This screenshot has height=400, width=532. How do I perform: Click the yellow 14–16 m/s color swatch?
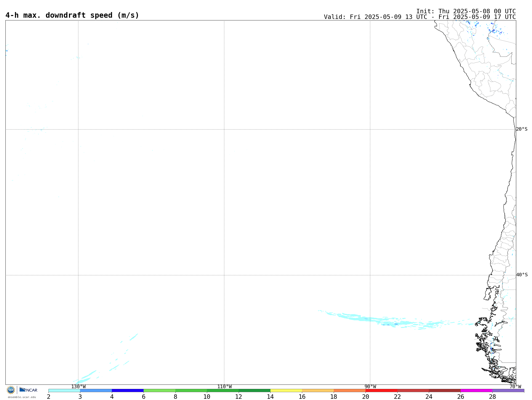tap(286, 391)
